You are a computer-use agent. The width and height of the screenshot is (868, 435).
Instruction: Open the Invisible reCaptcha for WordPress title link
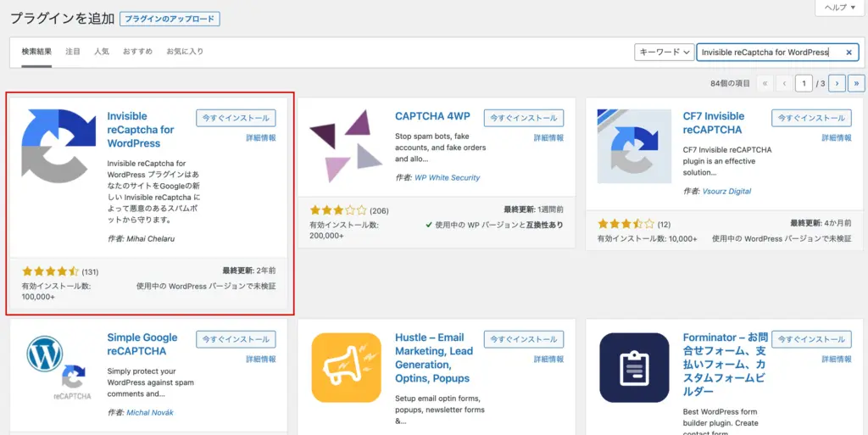(141, 130)
